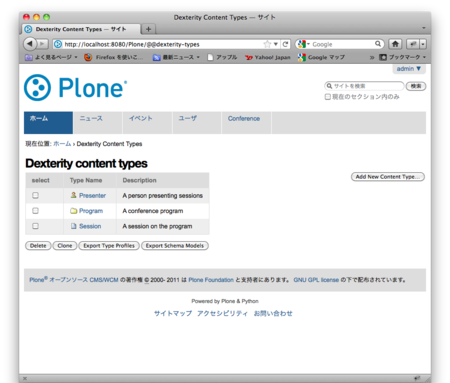The width and height of the screenshot is (450, 383).
Task: Click the browser forward arrow
Action: pyautogui.click(x=42, y=44)
